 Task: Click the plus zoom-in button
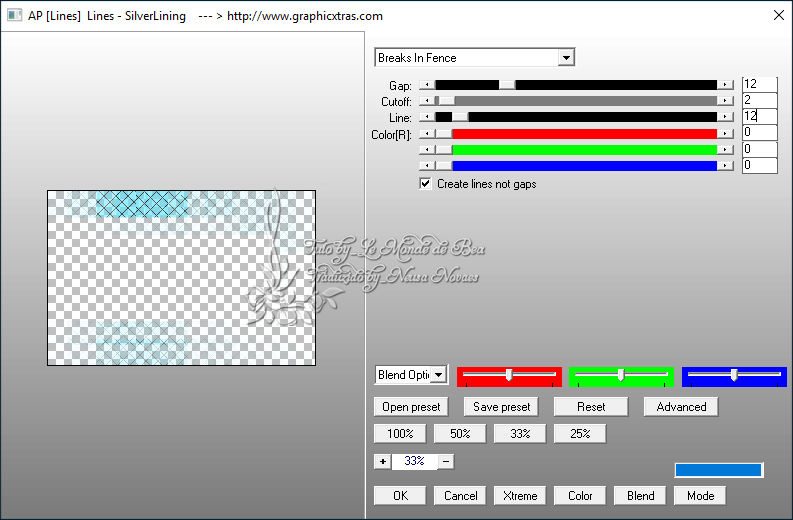pyautogui.click(x=382, y=461)
